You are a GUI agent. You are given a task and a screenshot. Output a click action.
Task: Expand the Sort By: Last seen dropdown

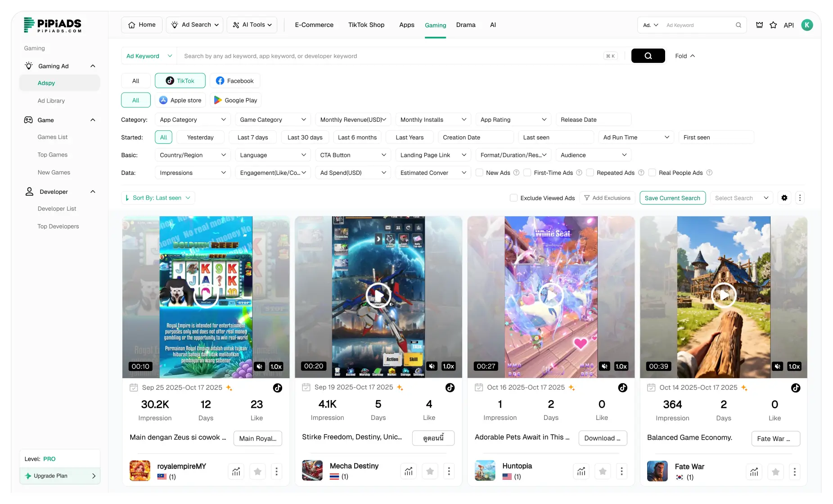158,198
